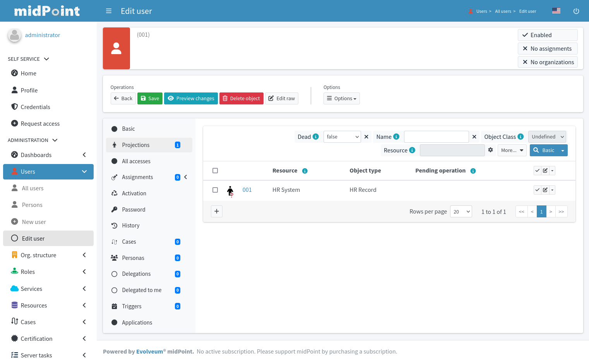The height and width of the screenshot is (364, 589).
Task: Select History in the details menu
Action: (x=131, y=226)
